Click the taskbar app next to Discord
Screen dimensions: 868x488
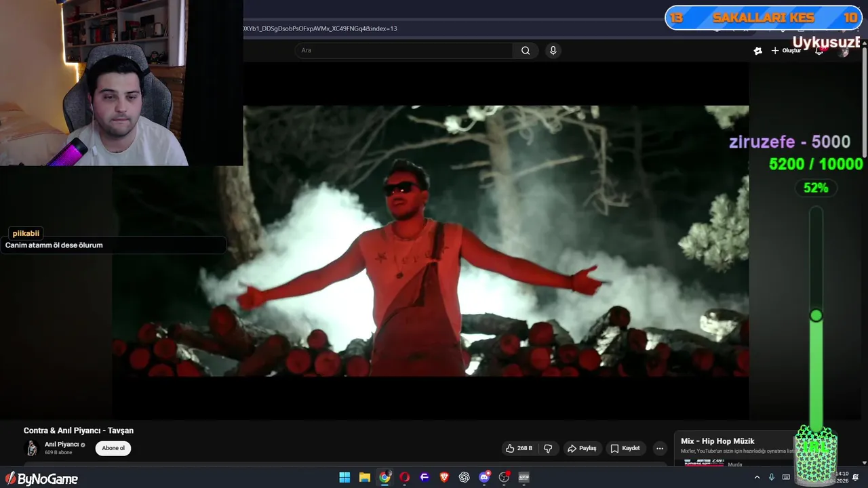504,477
